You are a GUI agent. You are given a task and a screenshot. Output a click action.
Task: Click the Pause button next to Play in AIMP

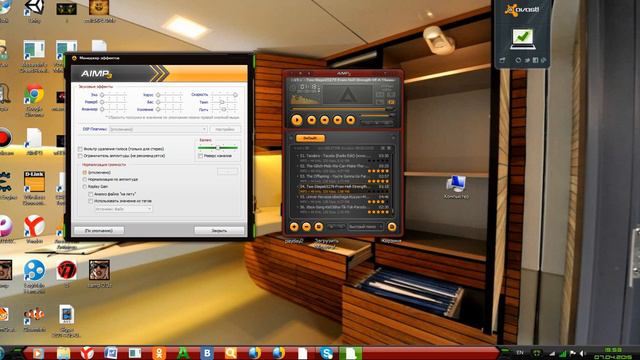click(311, 120)
